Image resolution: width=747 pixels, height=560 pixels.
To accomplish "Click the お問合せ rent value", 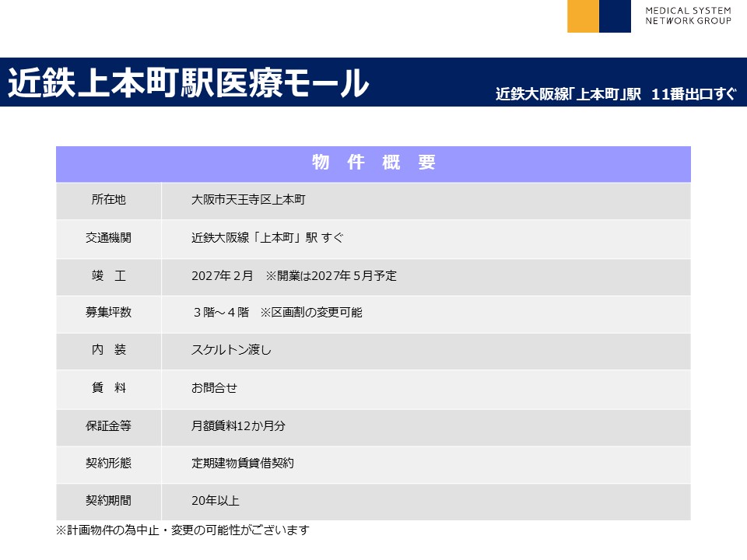I will tap(214, 388).
